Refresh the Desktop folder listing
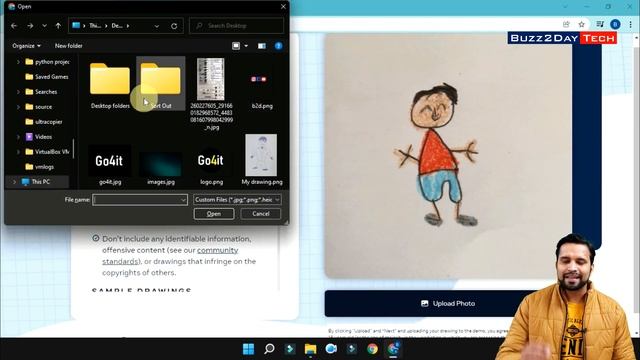The image size is (640, 360). pos(174,26)
